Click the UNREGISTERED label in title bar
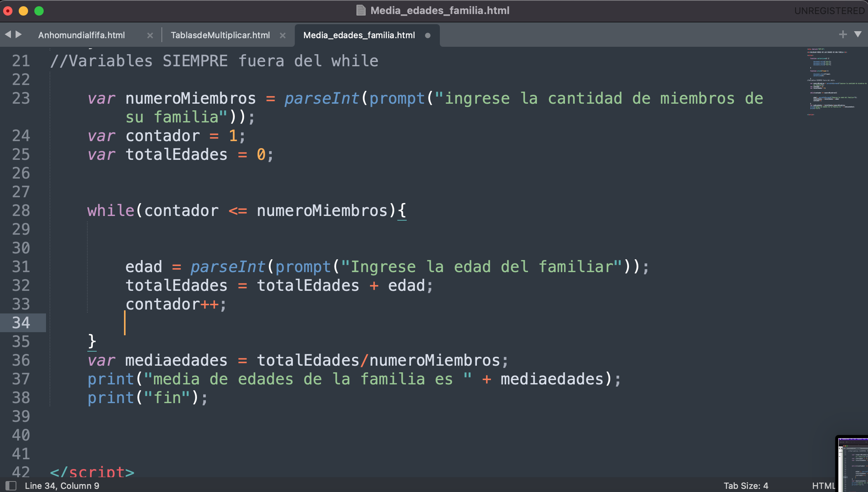This screenshot has height=492, width=868. (829, 11)
